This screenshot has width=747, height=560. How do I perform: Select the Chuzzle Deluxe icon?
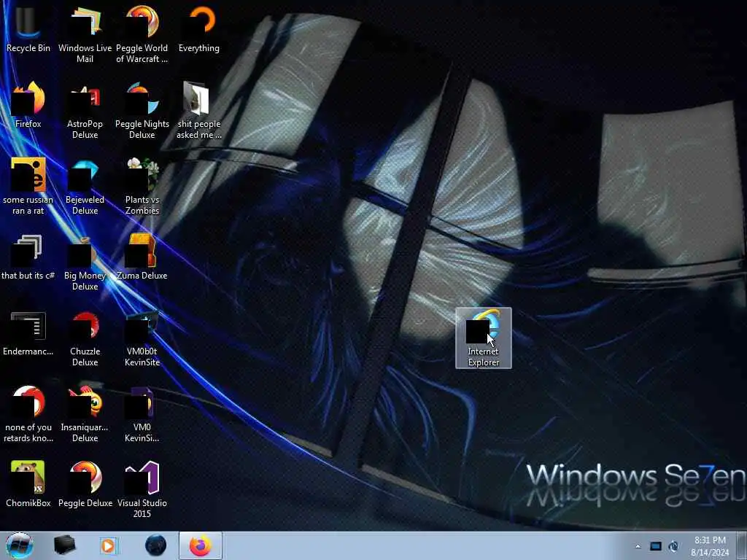coord(85,338)
